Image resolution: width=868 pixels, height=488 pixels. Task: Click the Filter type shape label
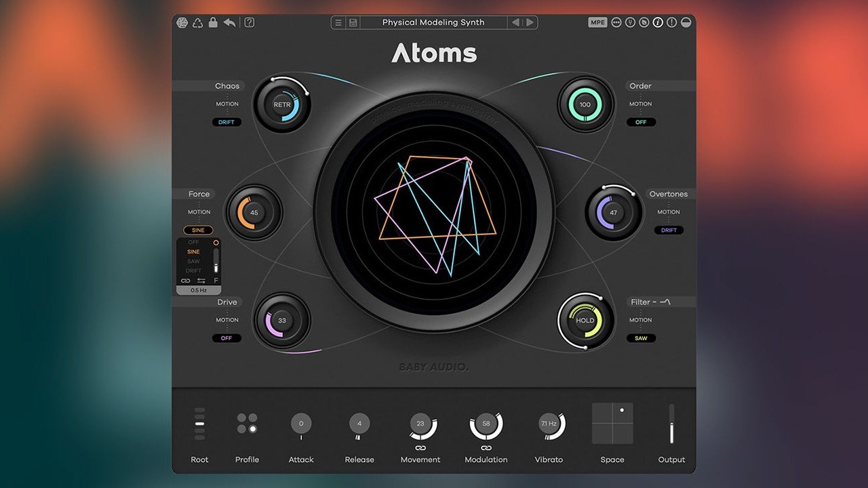click(x=664, y=302)
